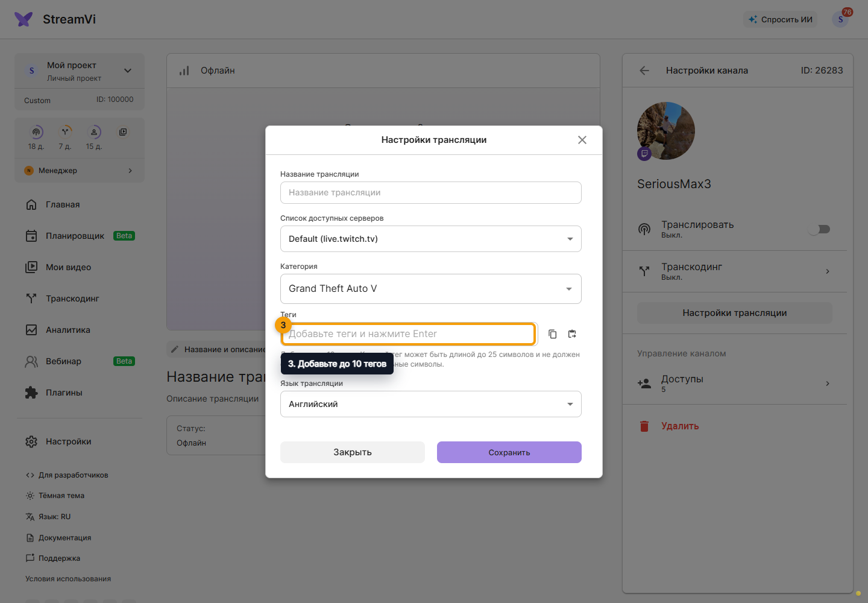This screenshot has height=603, width=868.
Task: Open the Категория dropdown showing Grand Theft Auto V
Action: point(431,289)
